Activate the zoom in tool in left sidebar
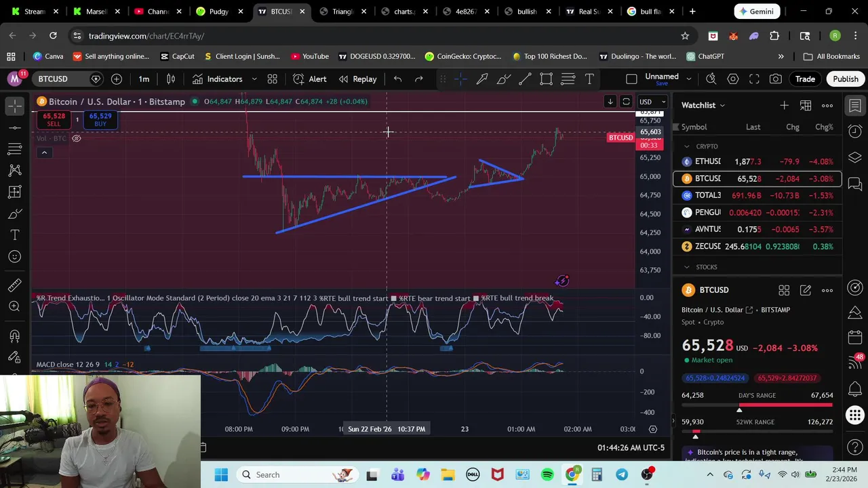This screenshot has height=488, width=868. coord(14,307)
